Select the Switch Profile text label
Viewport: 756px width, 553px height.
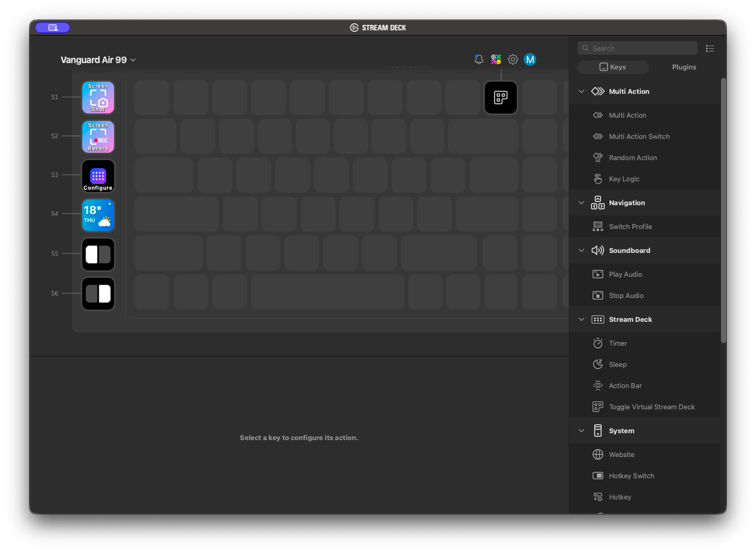pyautogui.click(x=630, y=226)
